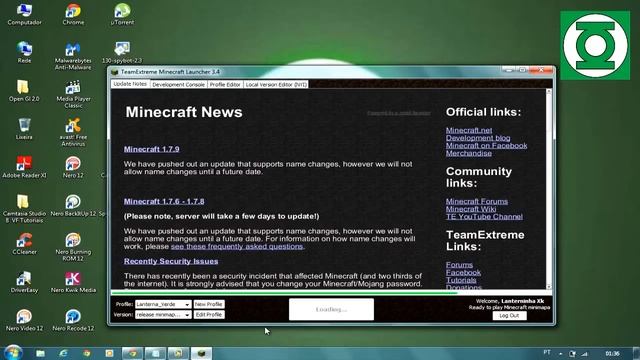
Task: Open the Profile Editor tab
Action: 225,84
